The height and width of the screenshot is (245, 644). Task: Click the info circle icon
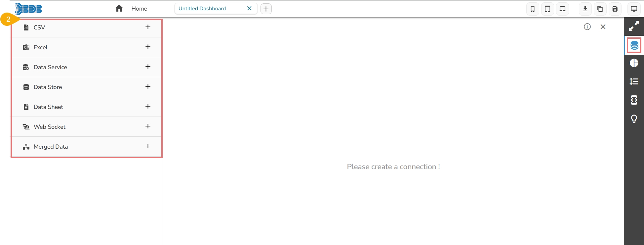(x=587, y=27)
